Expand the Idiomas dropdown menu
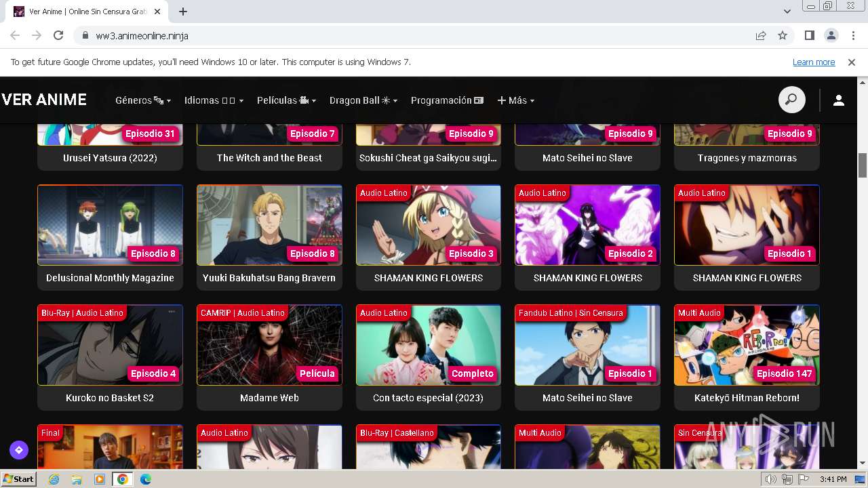This screenshot has height=488, width=868. 214,100
